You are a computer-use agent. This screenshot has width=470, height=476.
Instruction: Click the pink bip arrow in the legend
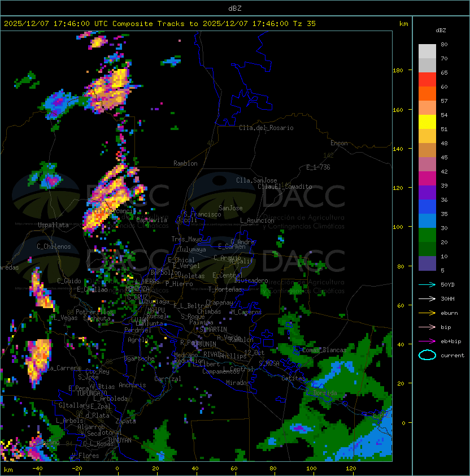click(x=427, y=327)
